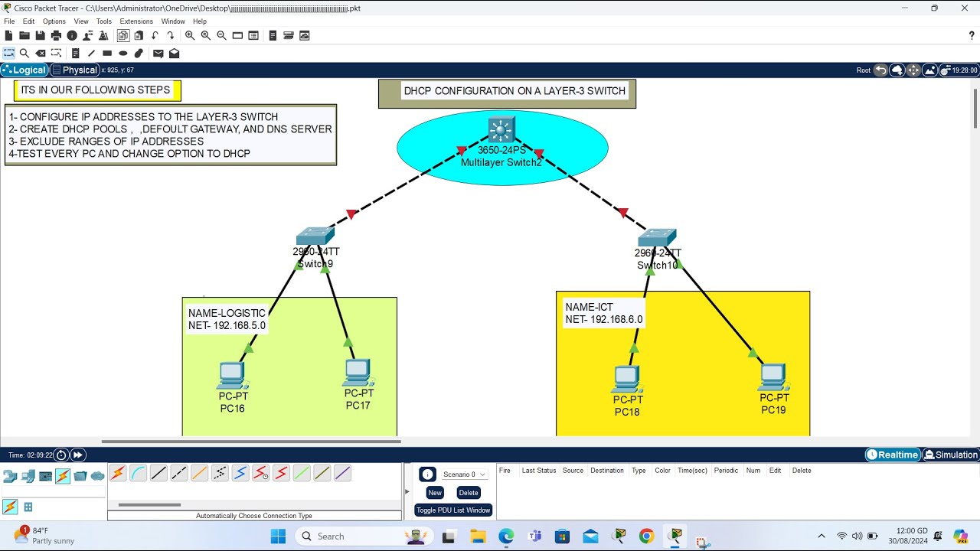This screenshot has width=980, height=551.
Task: Click Toggle PDU List Window button
Action: [x=453, y=510]
